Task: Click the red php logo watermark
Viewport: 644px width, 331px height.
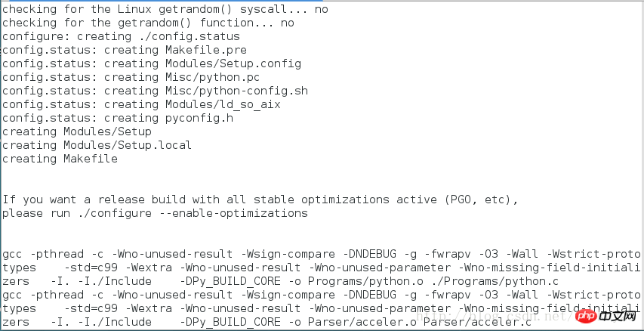Action: coord(585,316)
